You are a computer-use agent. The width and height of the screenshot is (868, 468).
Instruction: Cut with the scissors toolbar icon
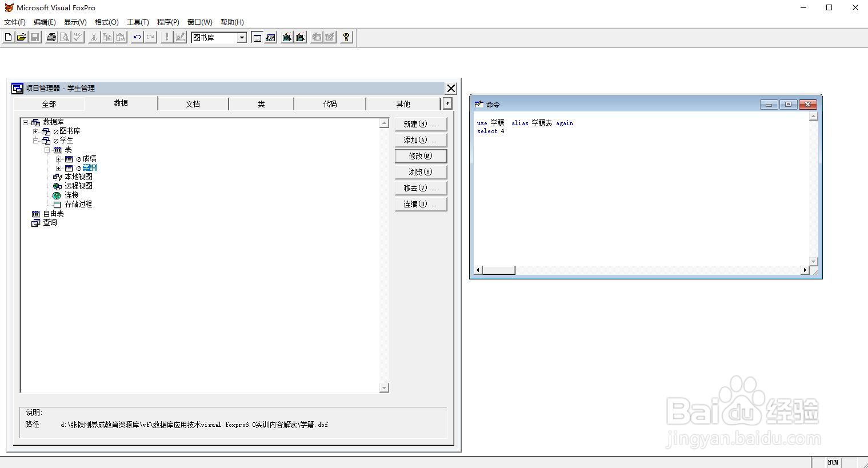coord(94,37)
